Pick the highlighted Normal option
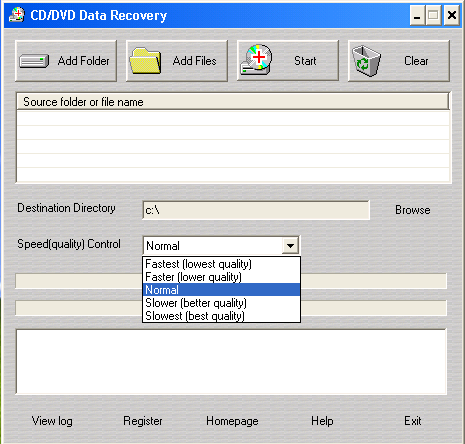The height and width of the screenshot is (444, 465). coord(222,290)
